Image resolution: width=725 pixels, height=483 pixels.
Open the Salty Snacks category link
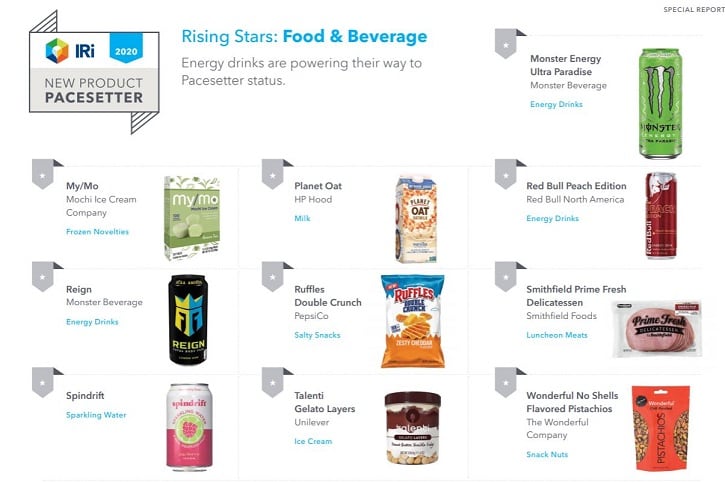point(317,335)
